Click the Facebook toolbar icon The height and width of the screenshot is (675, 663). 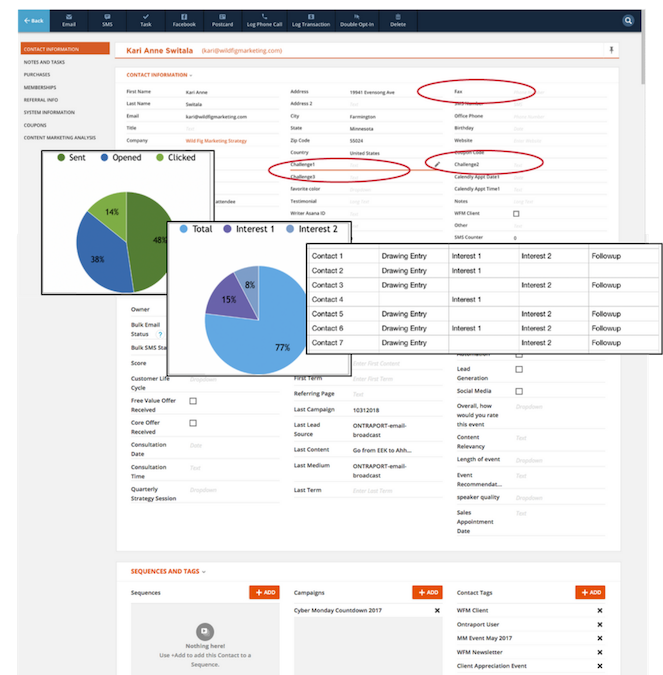(184, 19)
